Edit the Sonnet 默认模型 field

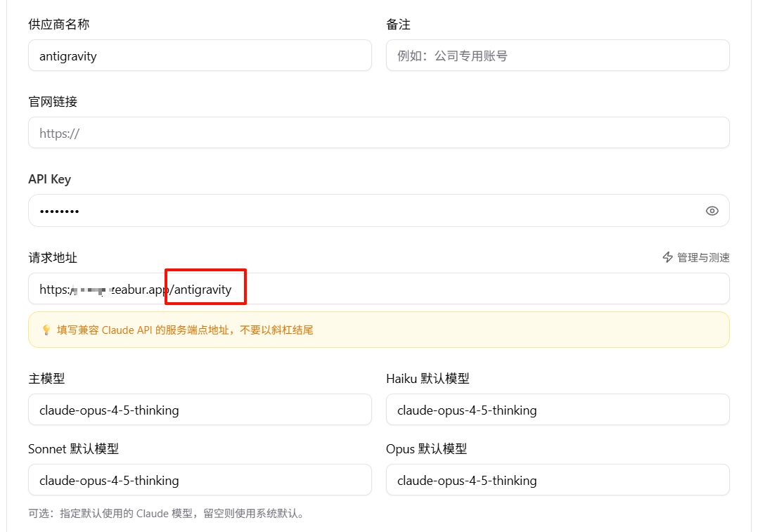(x=200, y=480)
